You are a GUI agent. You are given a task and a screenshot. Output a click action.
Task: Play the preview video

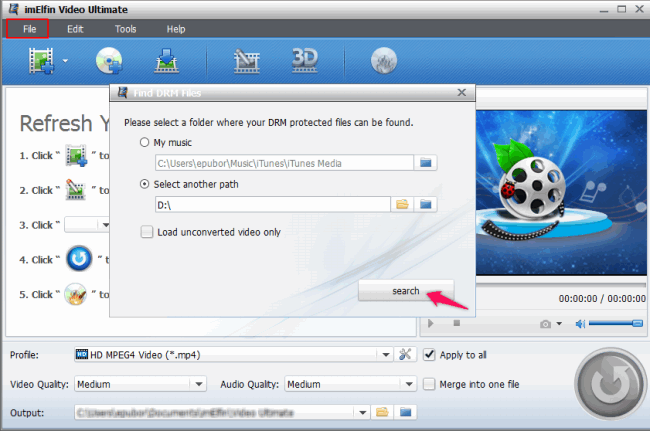[431, 323]
